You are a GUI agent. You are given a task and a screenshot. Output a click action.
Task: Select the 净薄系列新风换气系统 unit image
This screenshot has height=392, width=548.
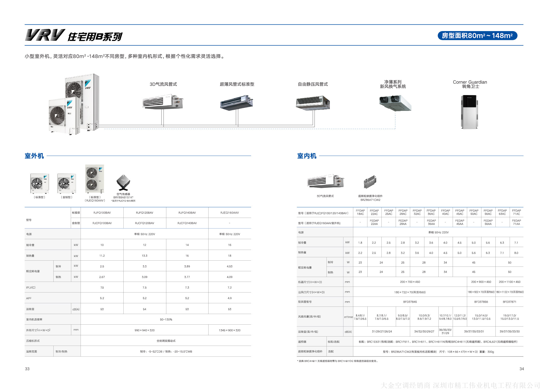[x=395, y=103]
